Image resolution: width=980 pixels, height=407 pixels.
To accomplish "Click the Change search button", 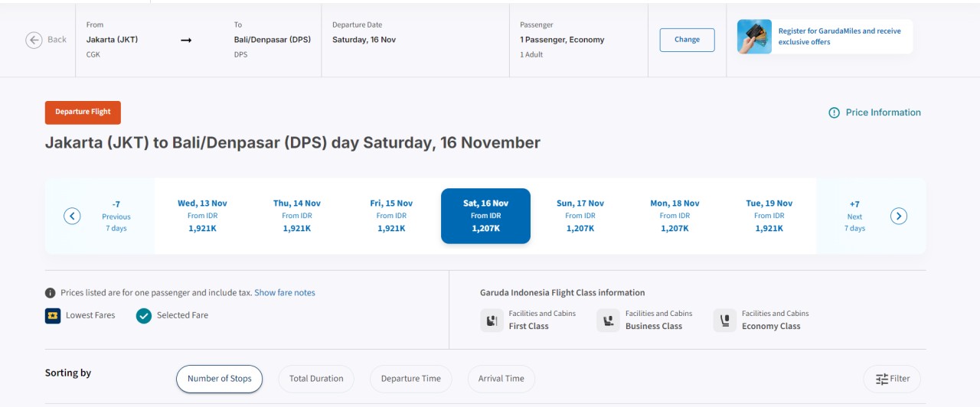I will (x=687, y=40).
